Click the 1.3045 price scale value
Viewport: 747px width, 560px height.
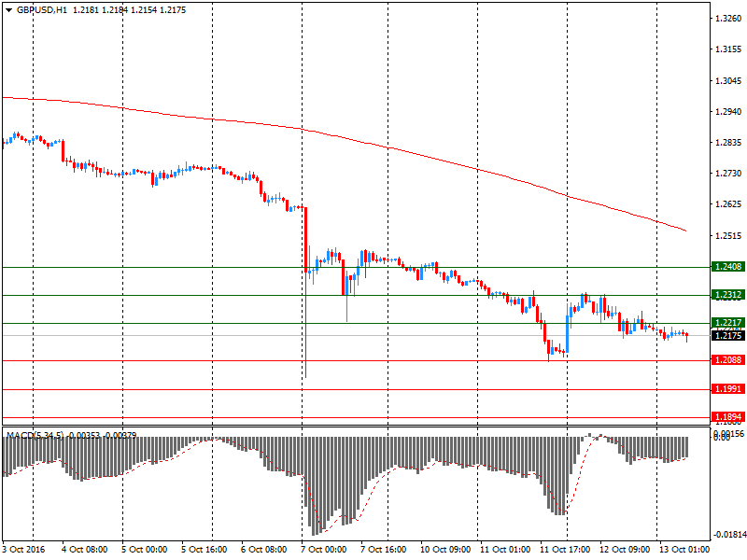728,81
